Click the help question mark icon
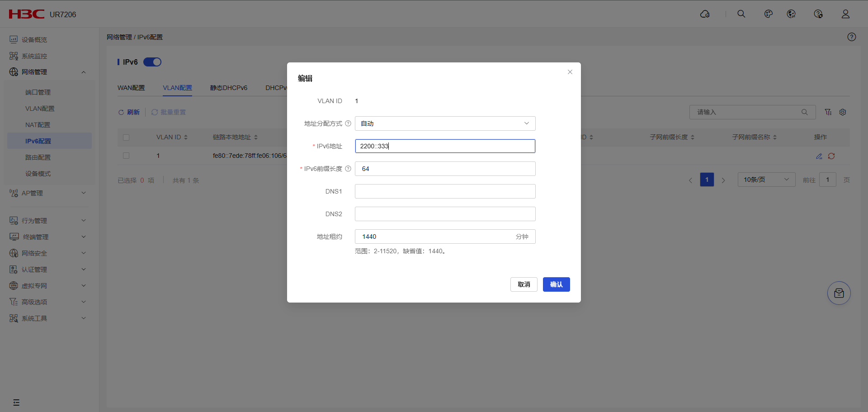This screenshot has height=412, width=868. [851, 37]
